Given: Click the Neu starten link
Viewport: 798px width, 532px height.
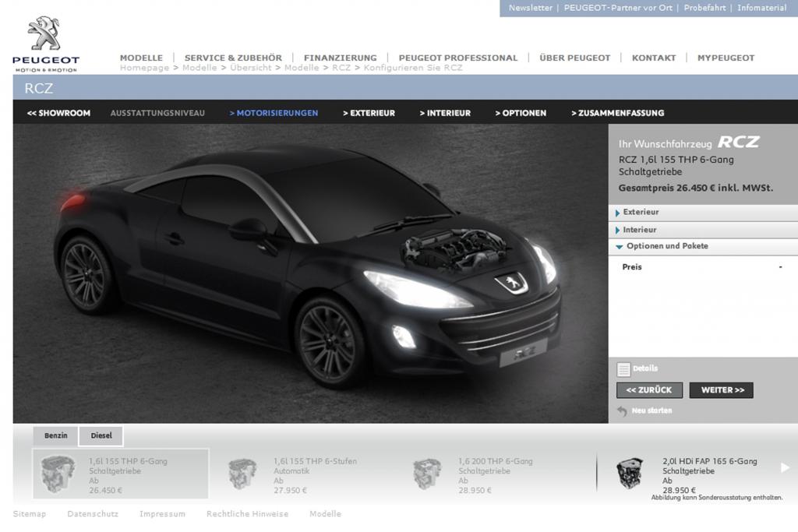Looking at the screenshot, I should (x=652, y=410).
